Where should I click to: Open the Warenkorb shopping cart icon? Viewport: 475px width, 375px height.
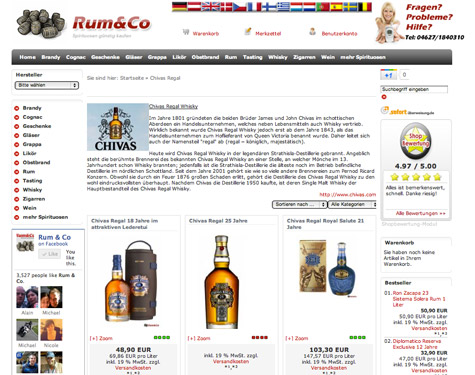tap(186, 32)
